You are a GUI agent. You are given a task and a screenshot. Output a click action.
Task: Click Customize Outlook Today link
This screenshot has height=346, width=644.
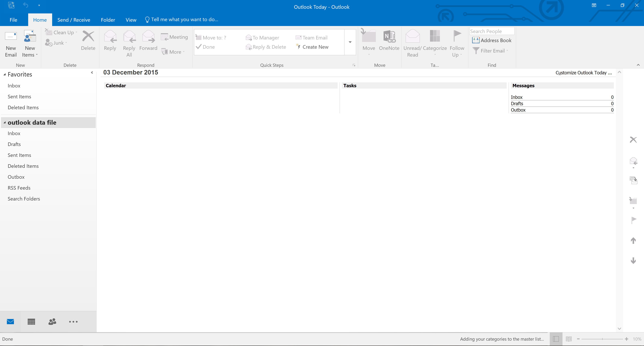tap(583, 72)
